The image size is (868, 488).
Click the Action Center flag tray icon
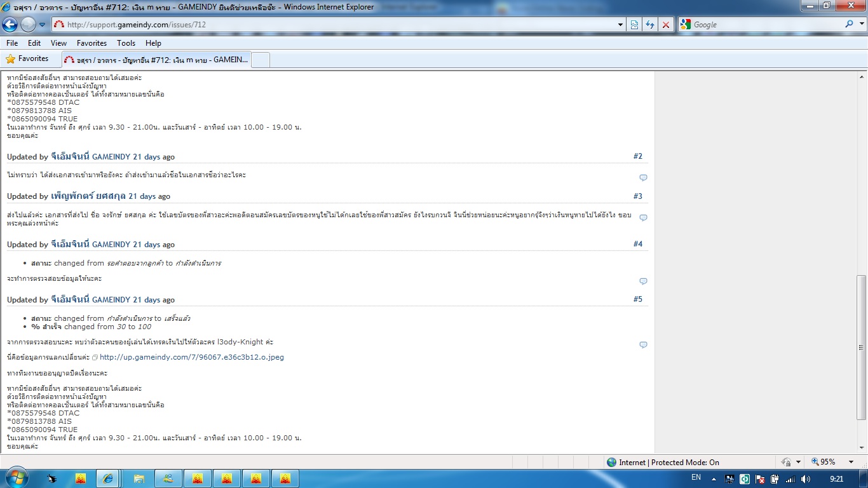tap(760, 478)
